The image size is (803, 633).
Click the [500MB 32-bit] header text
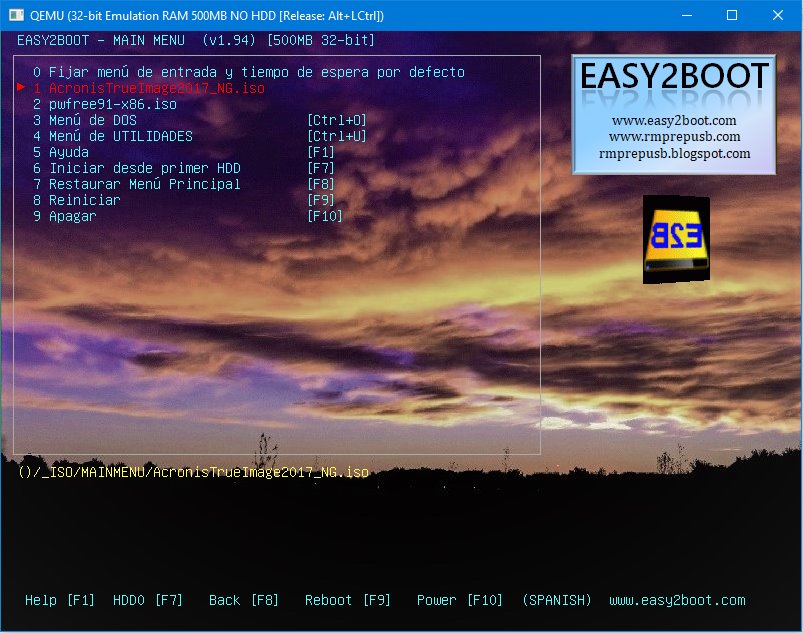click(x=321, y=40)
